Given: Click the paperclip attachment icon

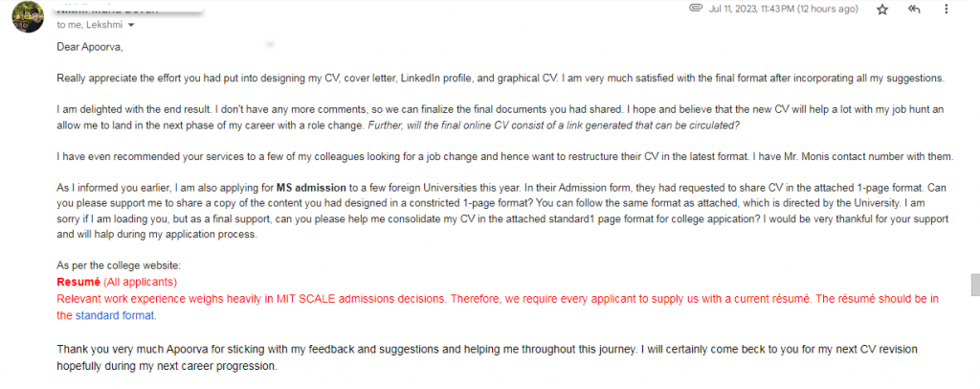Looking at the screenshot, I should click(x=696, y=9).
